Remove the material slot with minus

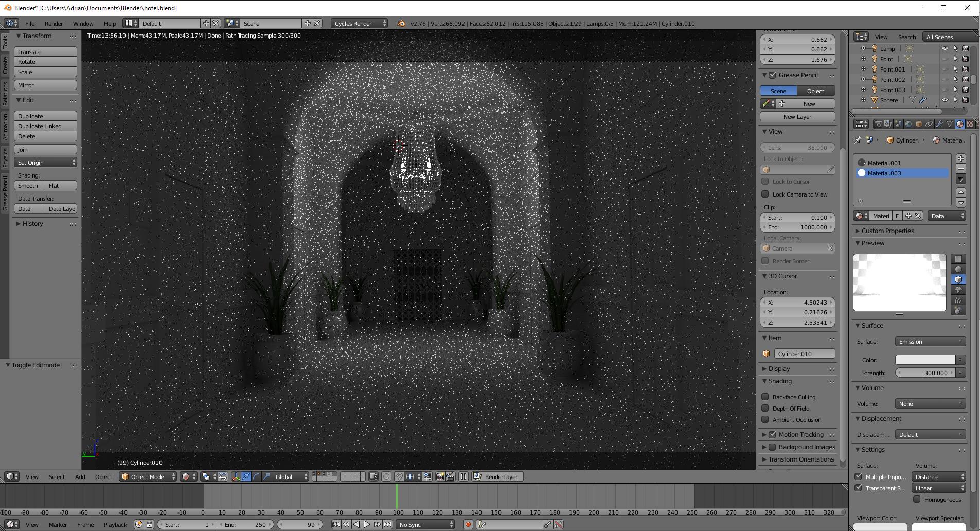click(960, 169)
